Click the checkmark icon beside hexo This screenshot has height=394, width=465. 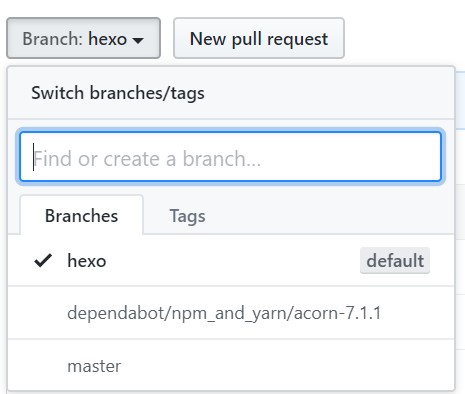43,261
